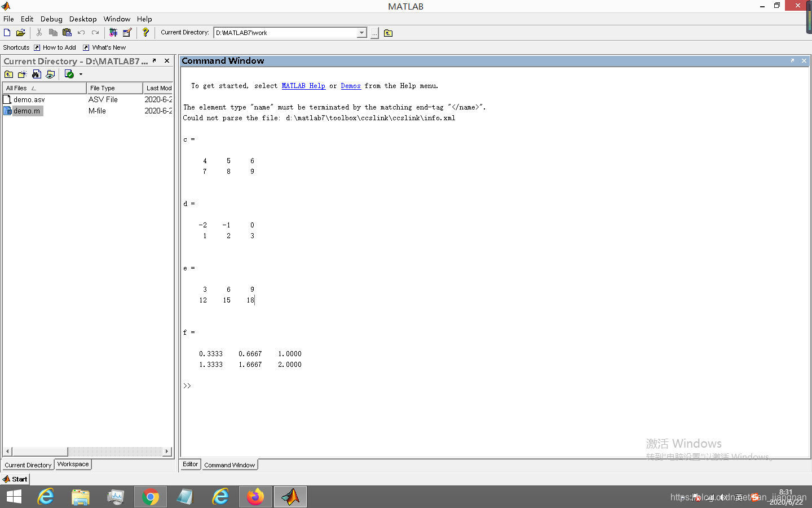Sort by All Files column header

tap(45, 88)
